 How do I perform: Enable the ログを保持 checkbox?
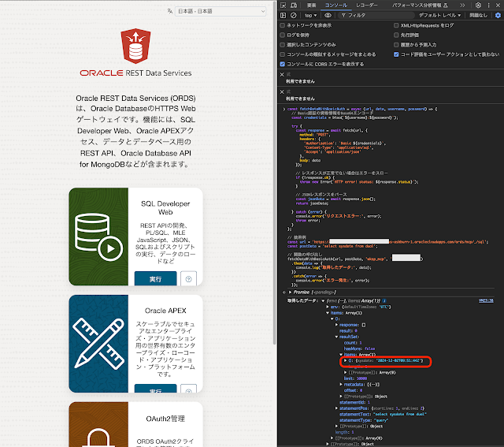(283, 35)
